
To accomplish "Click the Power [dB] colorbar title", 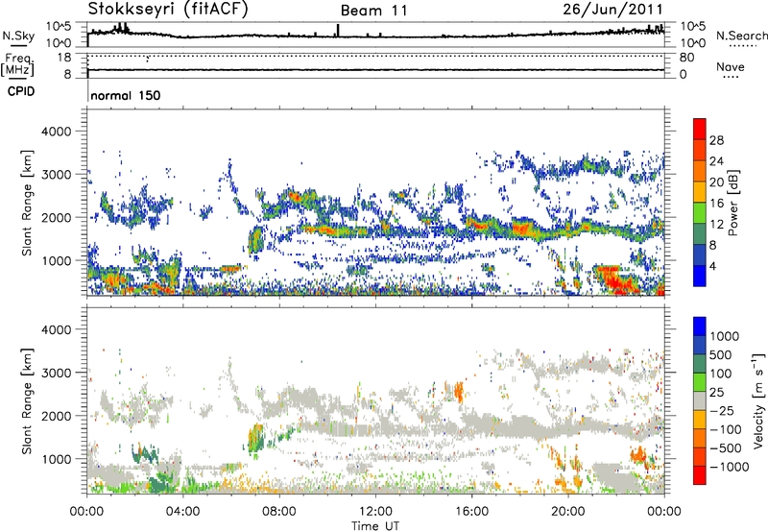I will tap(732, 203).
